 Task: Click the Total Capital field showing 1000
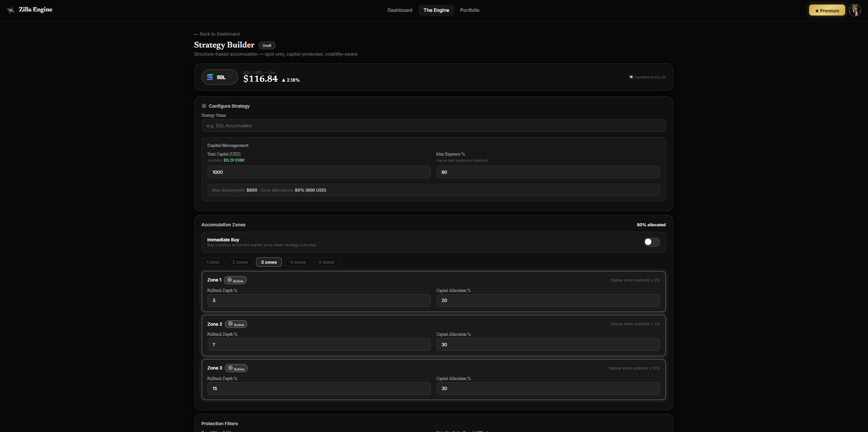tap(319, 172)
